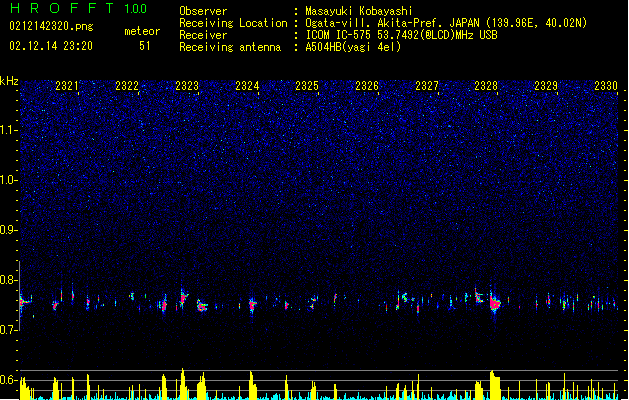Click the 'meteor' label

(142, 31)
